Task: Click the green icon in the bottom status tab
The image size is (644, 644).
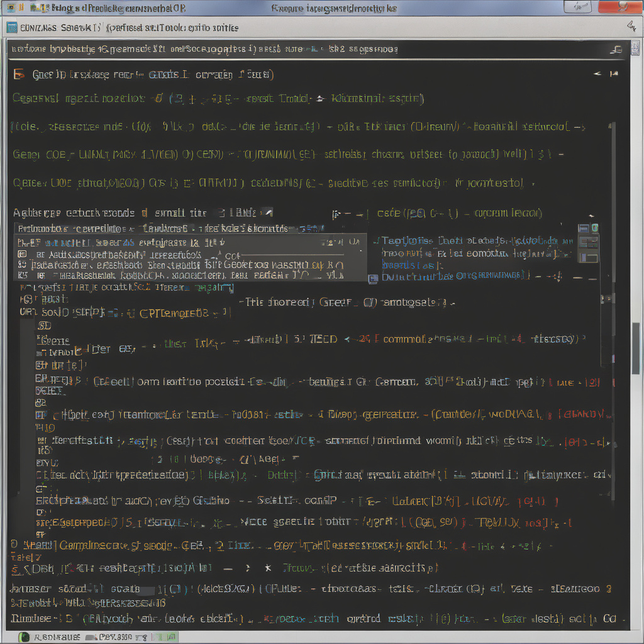Action: 25,636
